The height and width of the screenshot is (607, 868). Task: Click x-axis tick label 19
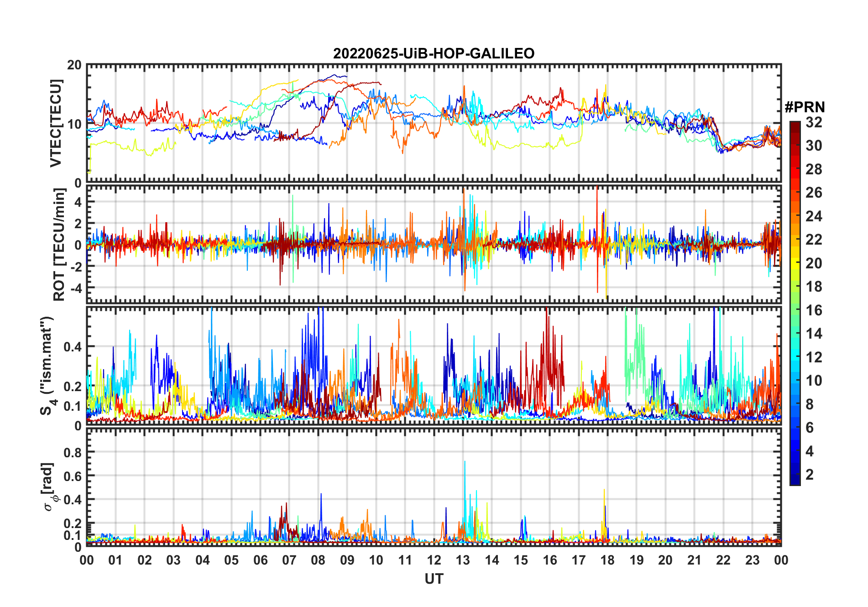637,560
